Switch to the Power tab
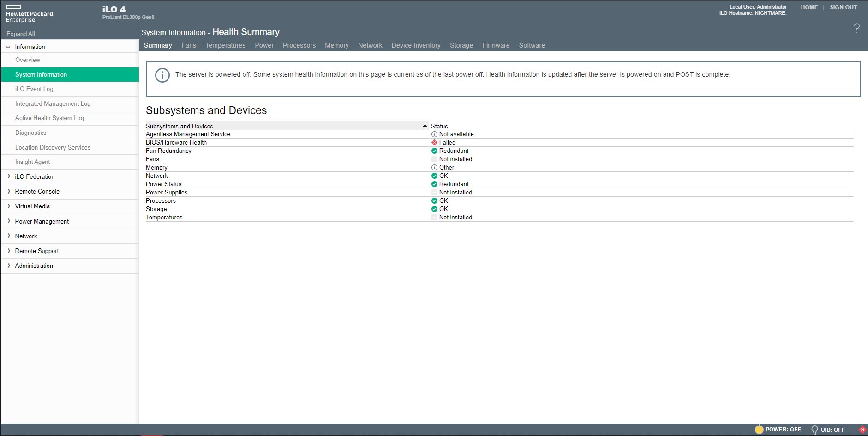Image resolution: width=868 pixels, height=436 pixels. (x=264, y=45)
